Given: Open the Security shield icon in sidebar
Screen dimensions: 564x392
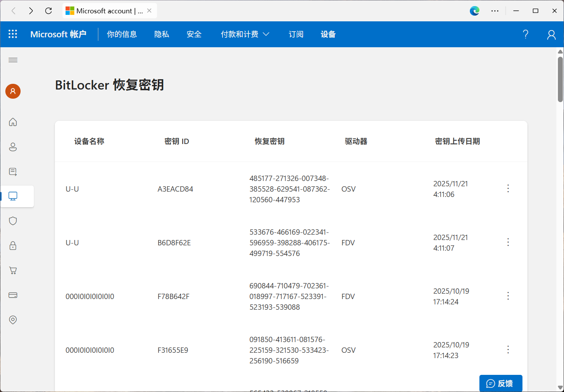Looking at the screenshot, I should point(13,221).
